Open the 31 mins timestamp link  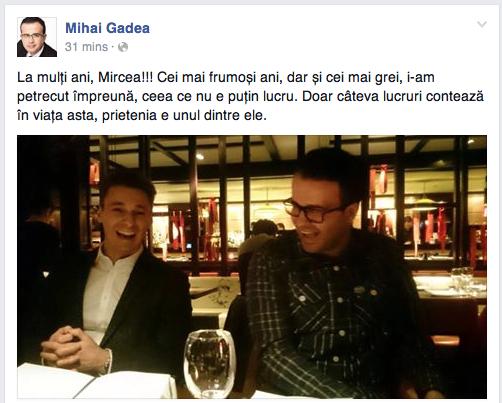click(86, 47)
